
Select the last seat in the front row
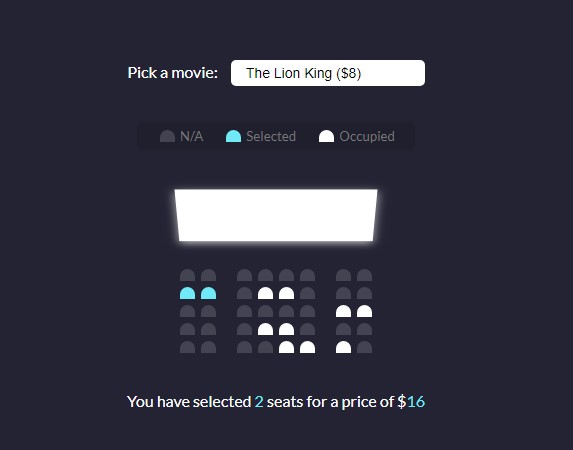click(x=364, y=275)
